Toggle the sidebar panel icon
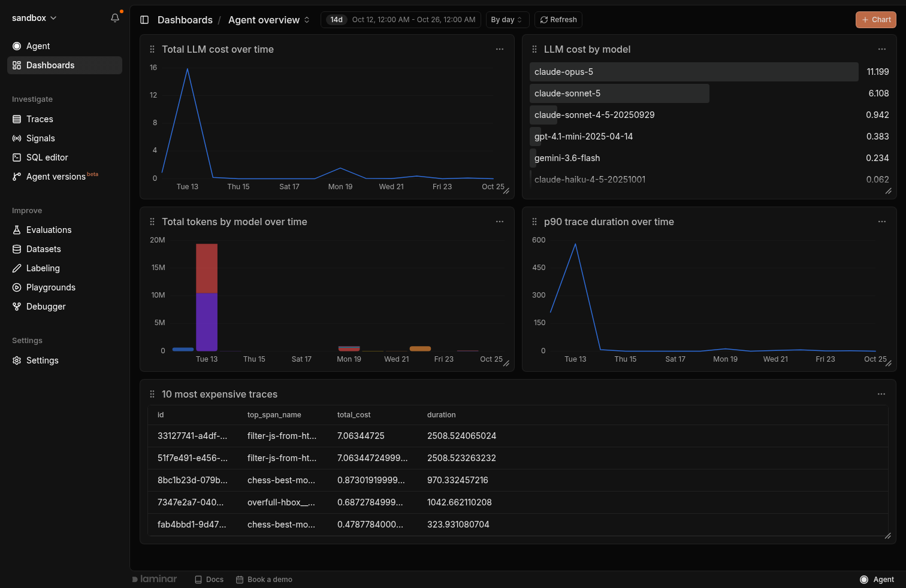This screenshot has width=906, height=588. tap(144, 20)
